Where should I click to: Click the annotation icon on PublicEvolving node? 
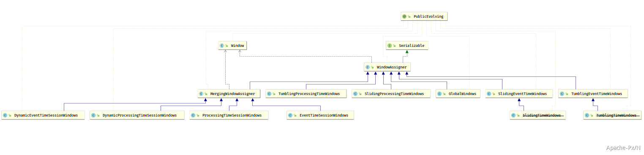404,16
